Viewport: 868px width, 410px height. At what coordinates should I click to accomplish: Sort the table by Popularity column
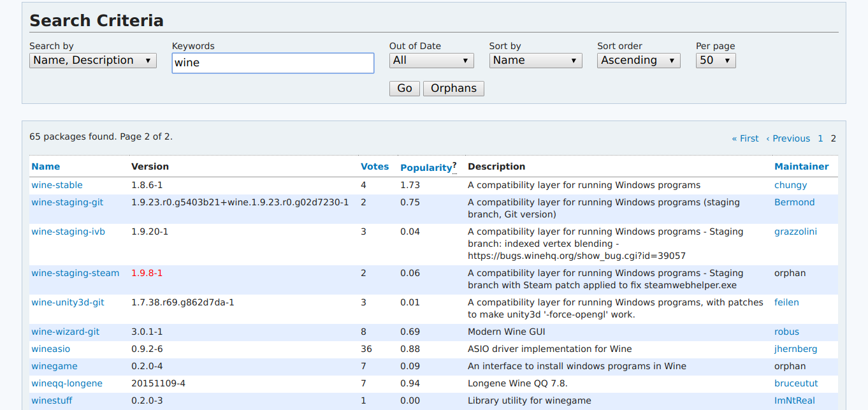(x=426, y=168)
